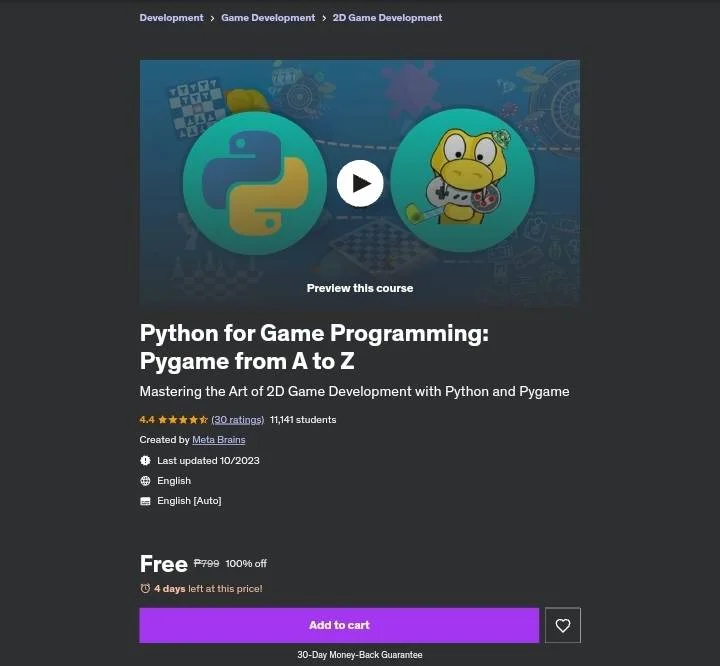Click the chevron after Development breadcrumb
This screenshot has width=720, height=666.
(212, 18)
